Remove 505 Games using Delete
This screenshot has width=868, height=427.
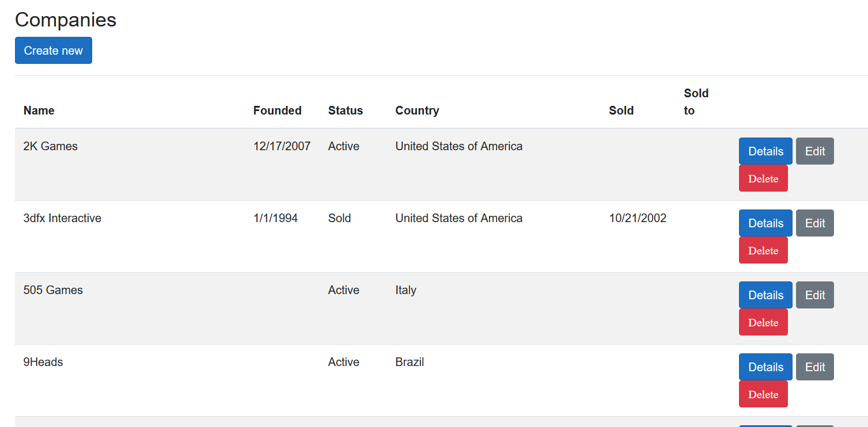tap(763, 322)
